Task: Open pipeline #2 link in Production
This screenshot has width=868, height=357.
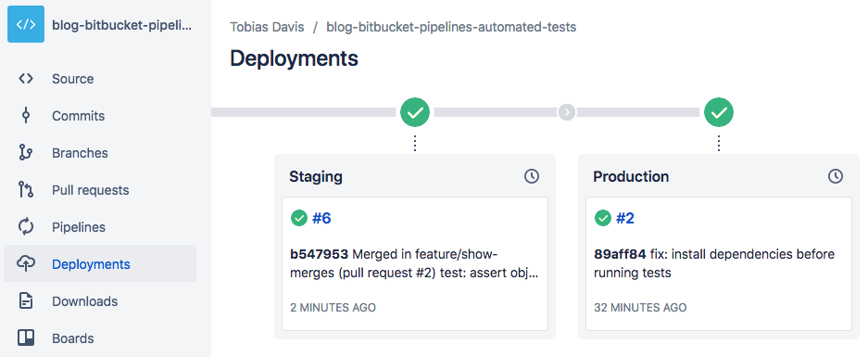Action: pyautogui.click(x=625, y=218)
